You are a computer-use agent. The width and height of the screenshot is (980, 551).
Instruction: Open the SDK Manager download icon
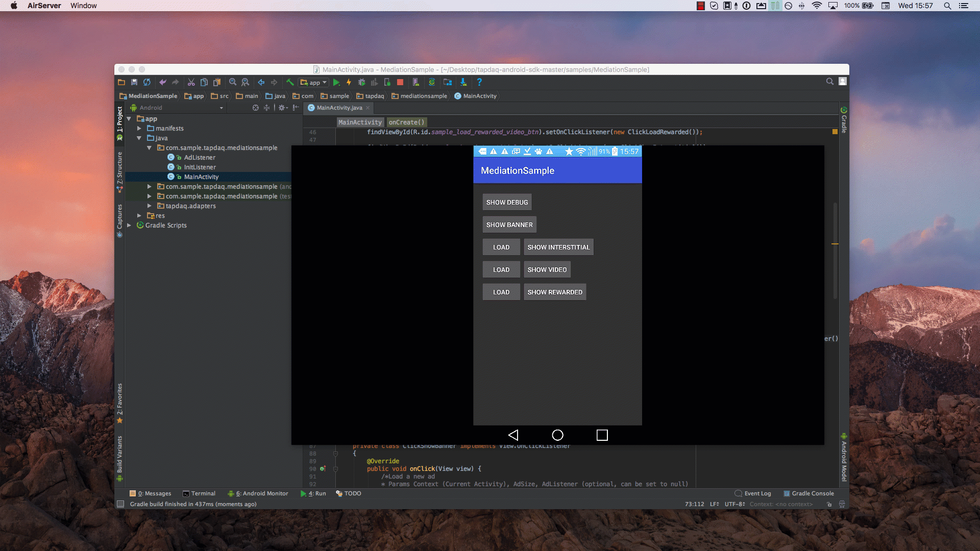coord(463,82)
